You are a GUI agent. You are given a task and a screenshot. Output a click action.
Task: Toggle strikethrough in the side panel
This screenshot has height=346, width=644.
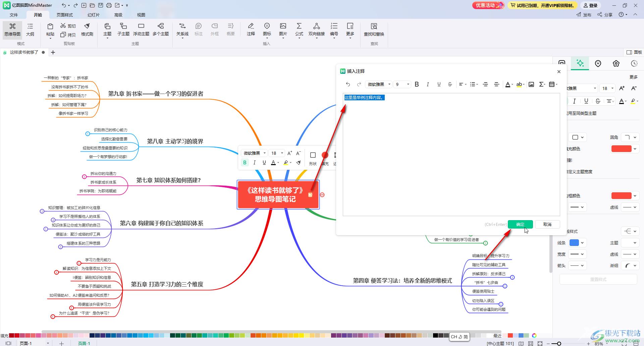coord(598,101)
